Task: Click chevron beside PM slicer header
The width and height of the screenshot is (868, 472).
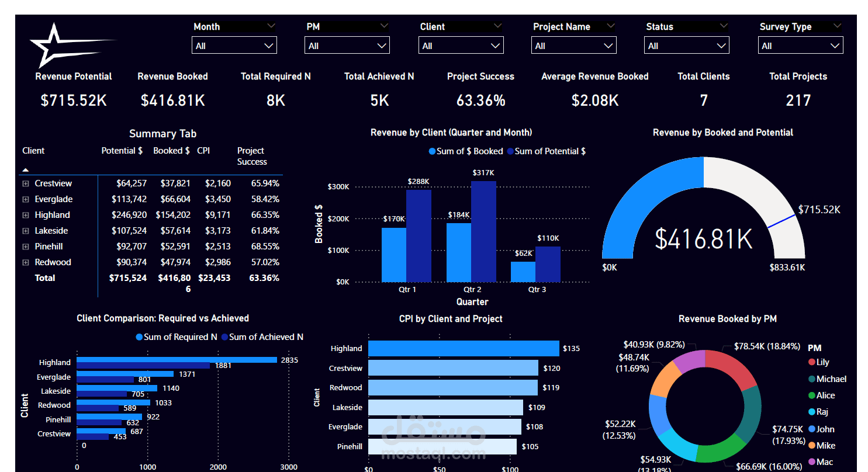Action: coord(384,26)
